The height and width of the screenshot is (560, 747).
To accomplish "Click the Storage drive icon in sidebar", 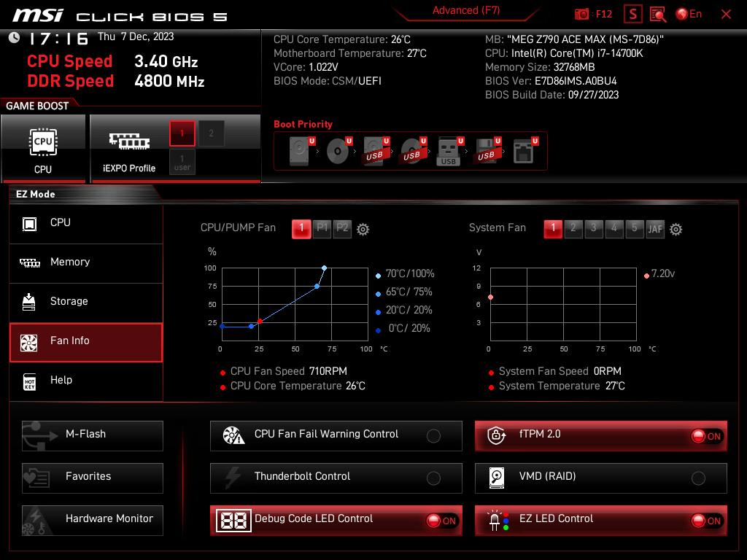I will (x=29, y=302).
